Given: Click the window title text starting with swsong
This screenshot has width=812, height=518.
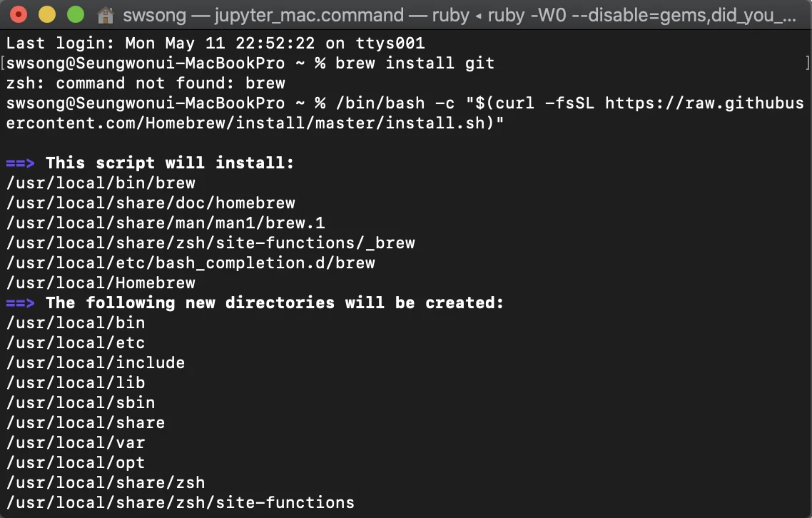Looking at the screenshot, I should click(x=457, y=15).
